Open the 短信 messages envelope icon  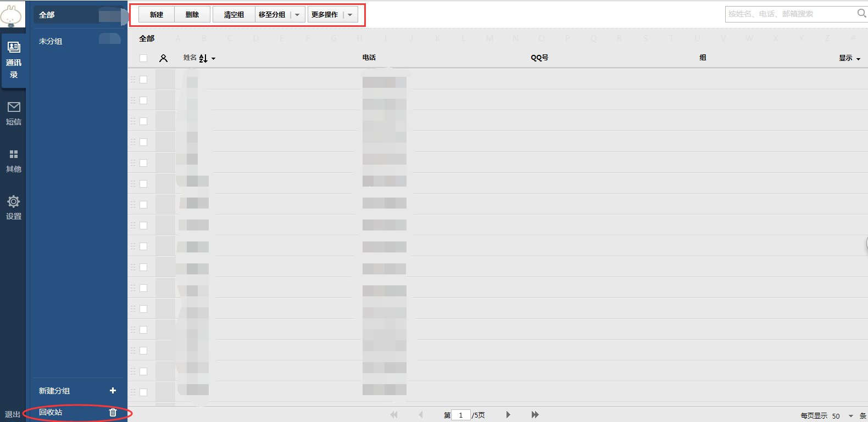pos(14,107)
